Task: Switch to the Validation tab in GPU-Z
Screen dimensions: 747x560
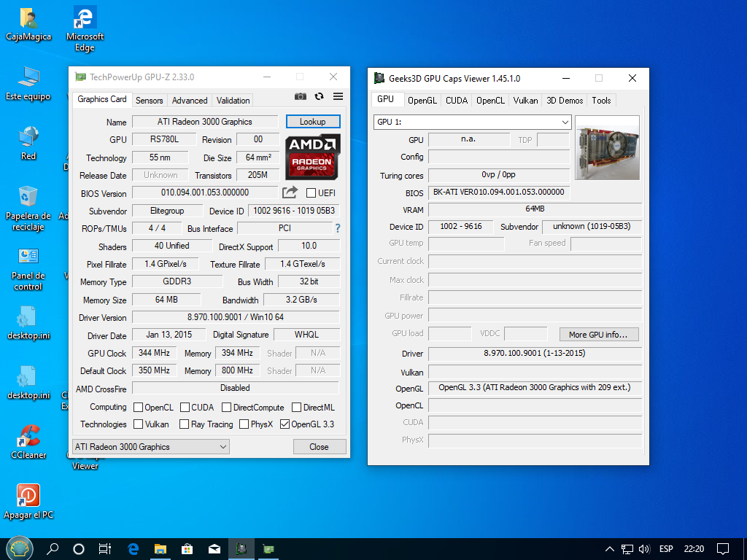Action: pyautogui.click(x=233, y=100)
